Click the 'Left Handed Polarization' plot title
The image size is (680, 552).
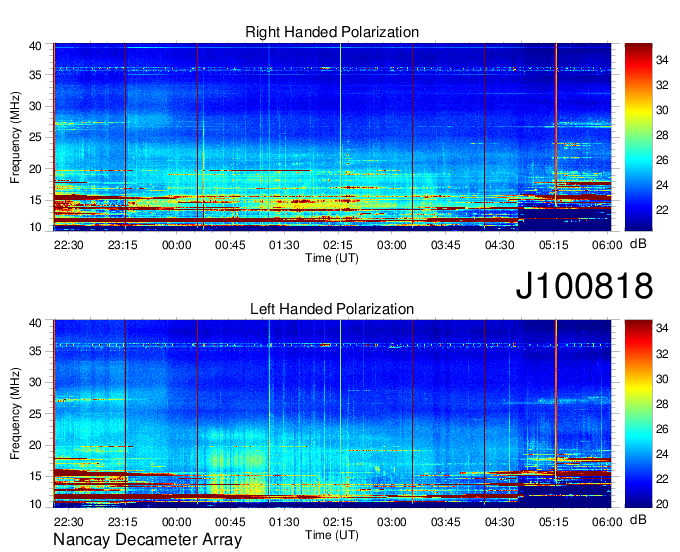(x=332, y=309)
